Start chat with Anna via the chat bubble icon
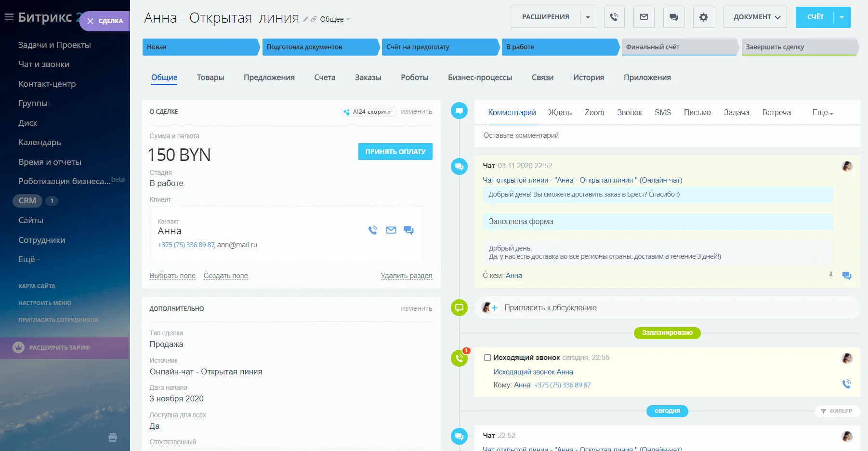868x451 pixels. [408, 231]
